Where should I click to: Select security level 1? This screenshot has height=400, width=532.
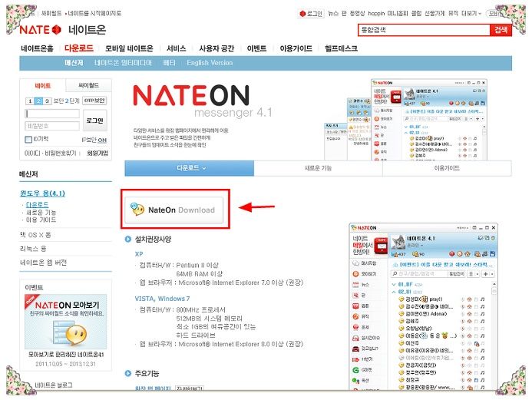click(x=30, y=101)
